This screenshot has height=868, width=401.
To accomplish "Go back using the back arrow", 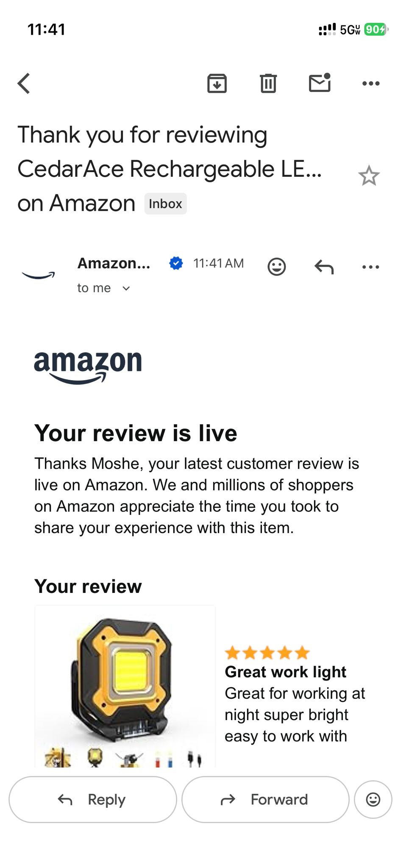I will point(24,83).
